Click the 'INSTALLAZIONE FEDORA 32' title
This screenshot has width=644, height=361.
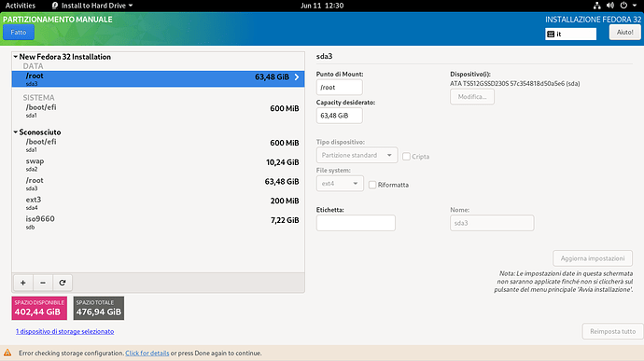click(x=593, y=20)
